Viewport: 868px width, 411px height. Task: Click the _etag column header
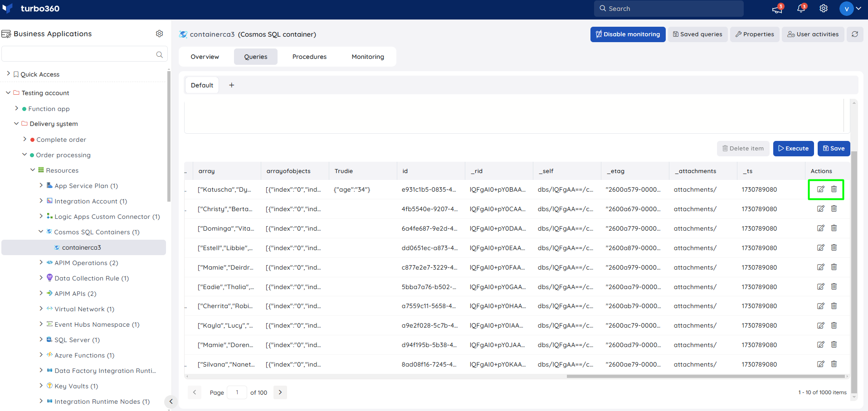pyautogui.click(x=635, y=171)
